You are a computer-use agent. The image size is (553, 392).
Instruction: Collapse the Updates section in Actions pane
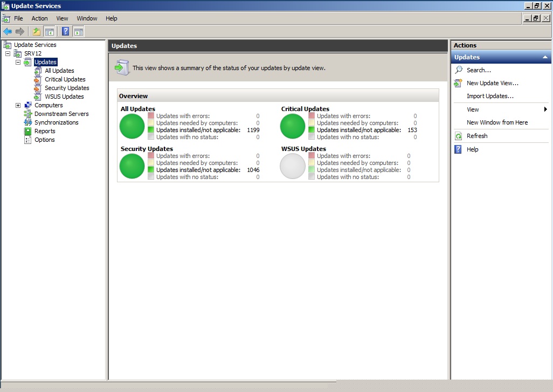coord(545,57)
